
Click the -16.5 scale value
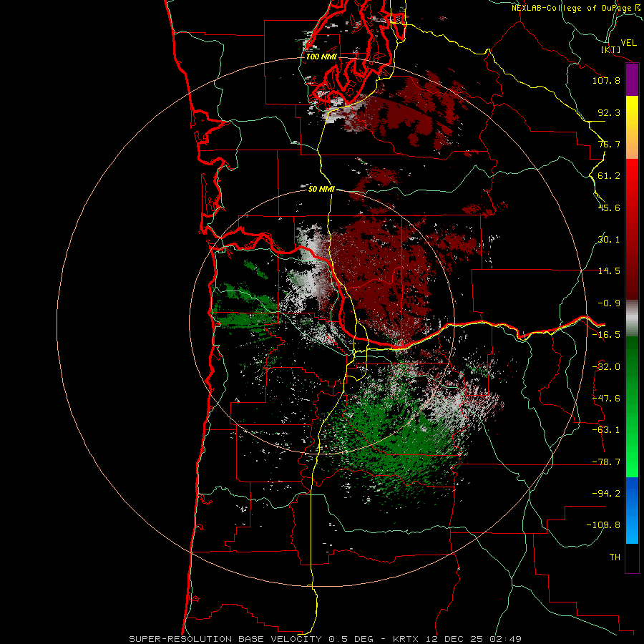pyautogui.click(x=606, y=335)
